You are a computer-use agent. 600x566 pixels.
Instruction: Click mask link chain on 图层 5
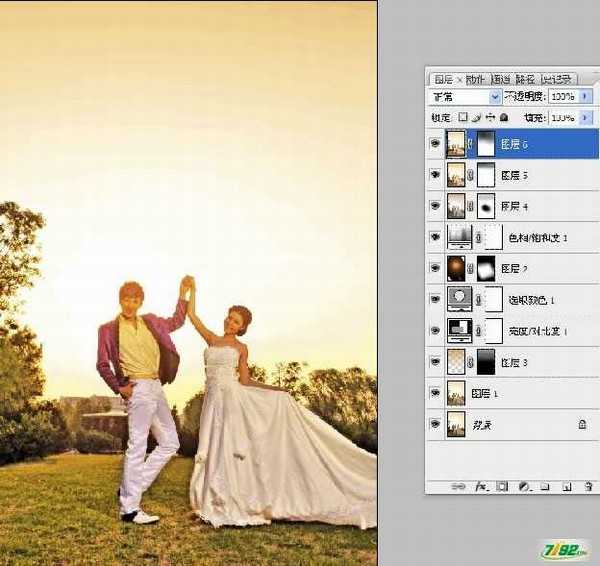point(471,175)
